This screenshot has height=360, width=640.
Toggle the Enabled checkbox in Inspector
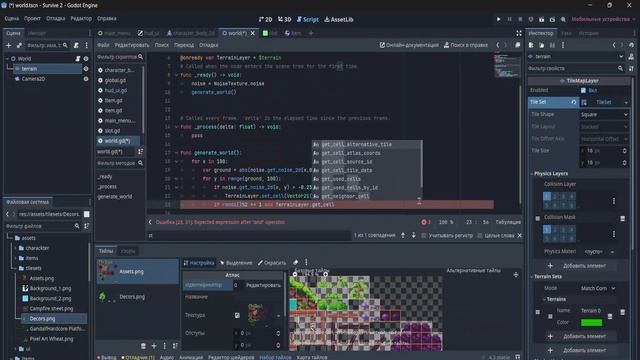tap(583, 90)
